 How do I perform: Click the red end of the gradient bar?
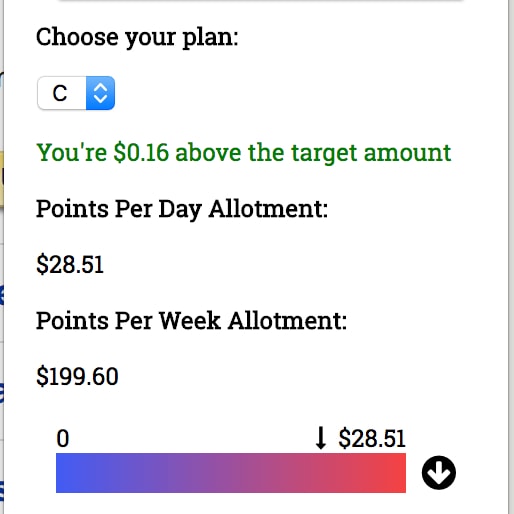(392, 473)
